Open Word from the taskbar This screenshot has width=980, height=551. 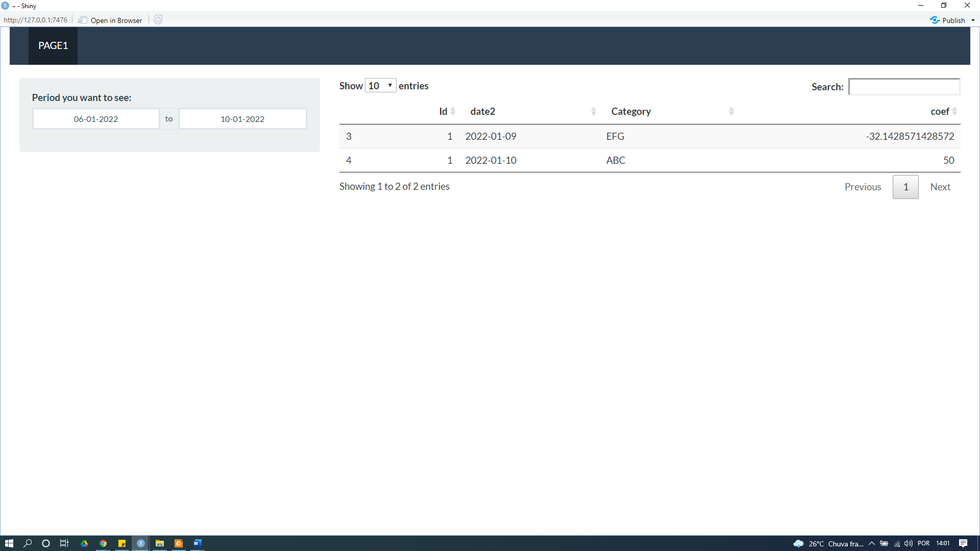[198, 543]
